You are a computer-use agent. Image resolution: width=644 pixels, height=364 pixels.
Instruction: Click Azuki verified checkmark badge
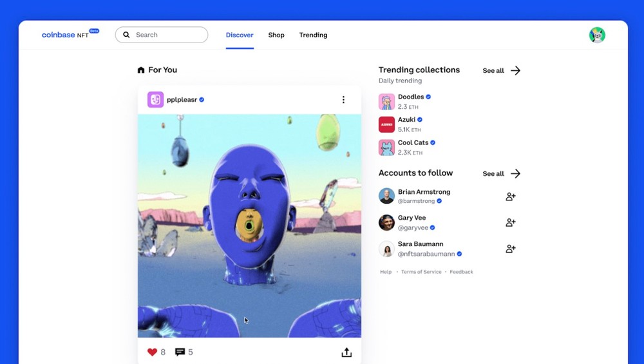pos(420,120)
